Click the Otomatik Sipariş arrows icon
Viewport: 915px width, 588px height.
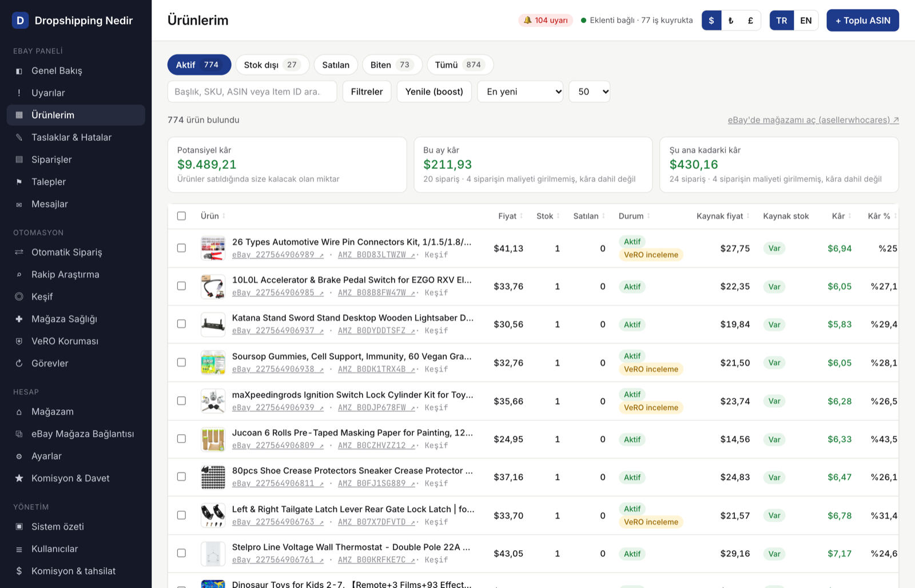tap(19, 252)
